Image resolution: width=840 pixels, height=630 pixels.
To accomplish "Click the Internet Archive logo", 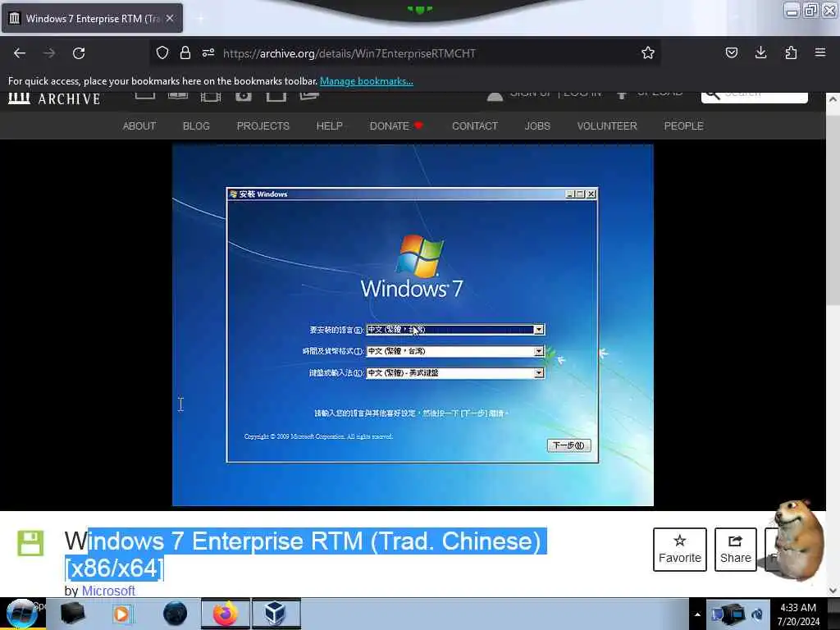I will [x=54, y=98].
